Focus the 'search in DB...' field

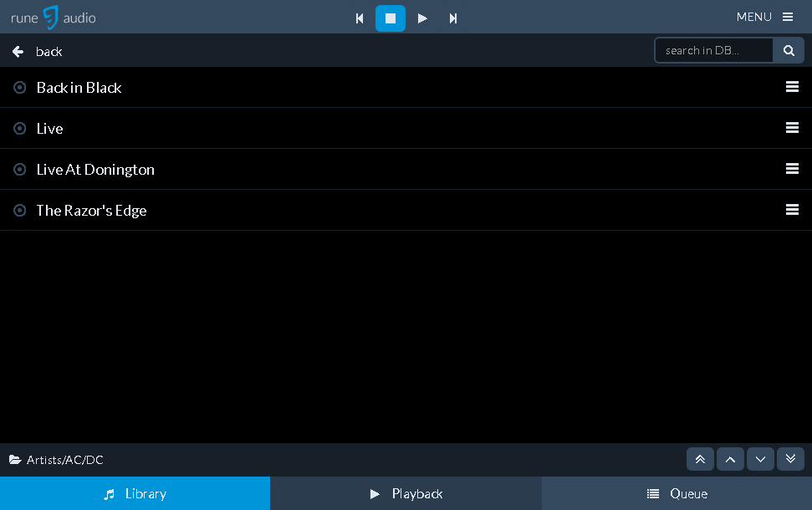[x=713, y=50]
